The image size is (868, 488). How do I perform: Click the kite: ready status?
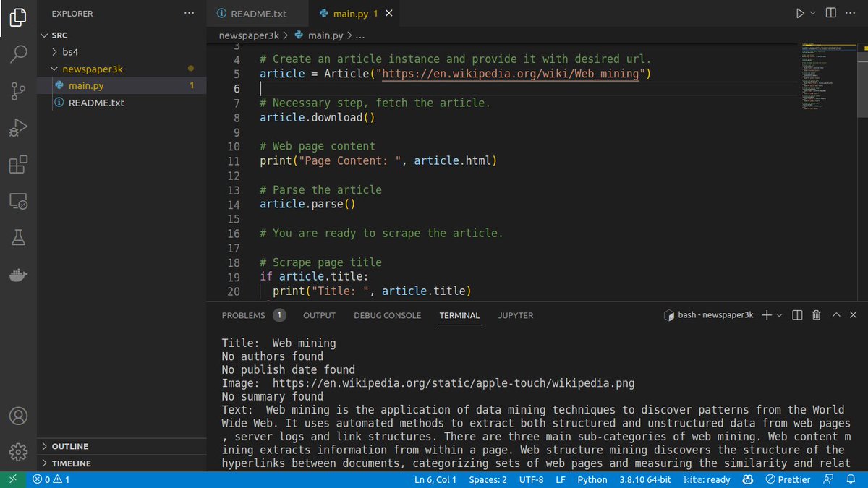(707, 479)
